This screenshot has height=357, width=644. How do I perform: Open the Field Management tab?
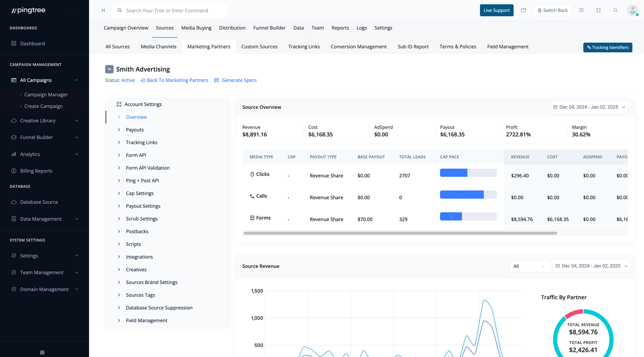point(507,47)
